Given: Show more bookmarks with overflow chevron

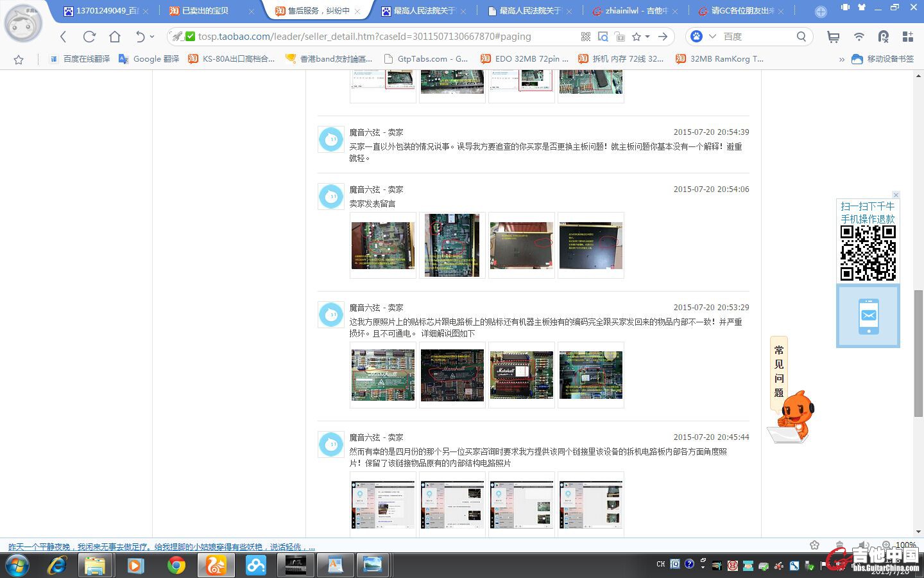Looking at the screenshot, I should 841,59.
